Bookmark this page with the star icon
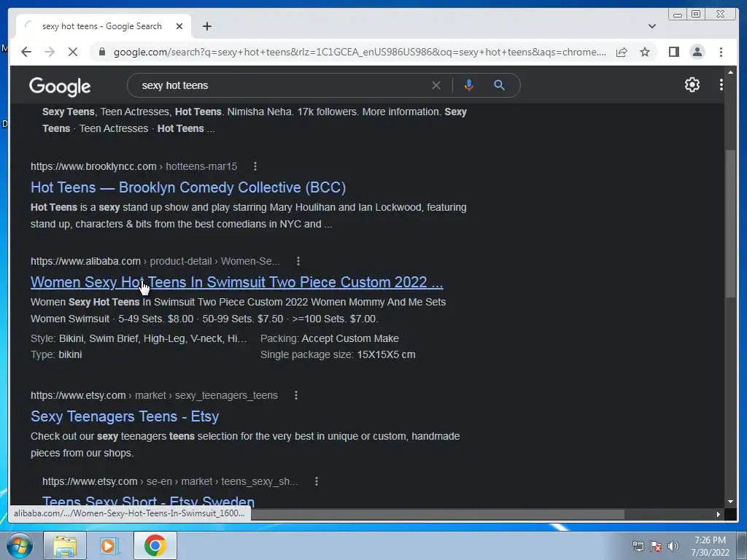This screenshot has height=560, width=747. 645,52
